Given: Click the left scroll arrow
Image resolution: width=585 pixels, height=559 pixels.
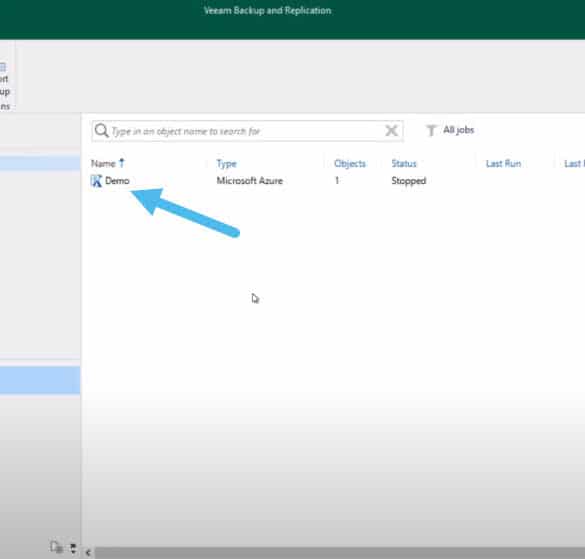Looking at the screenshot, I should [x=88, y=553].
